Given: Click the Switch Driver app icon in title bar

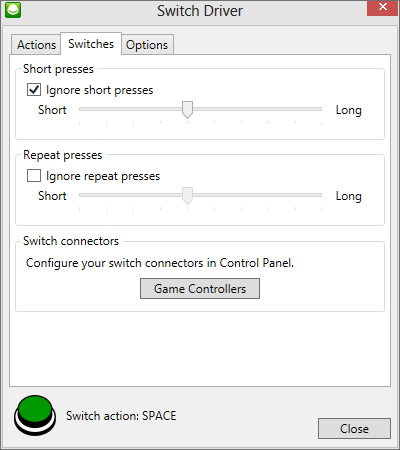Looking at the screenshot, I should tap(13, 10).
